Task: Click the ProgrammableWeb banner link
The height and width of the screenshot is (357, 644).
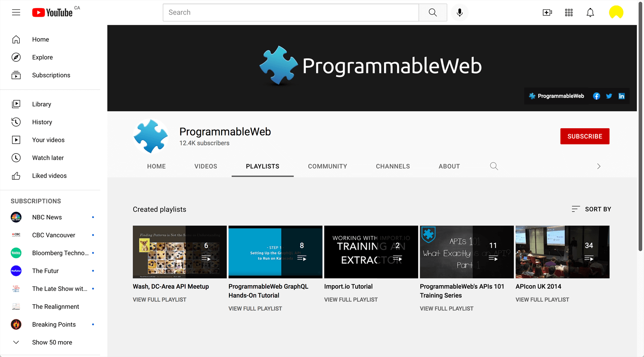Action: (556, 96)
